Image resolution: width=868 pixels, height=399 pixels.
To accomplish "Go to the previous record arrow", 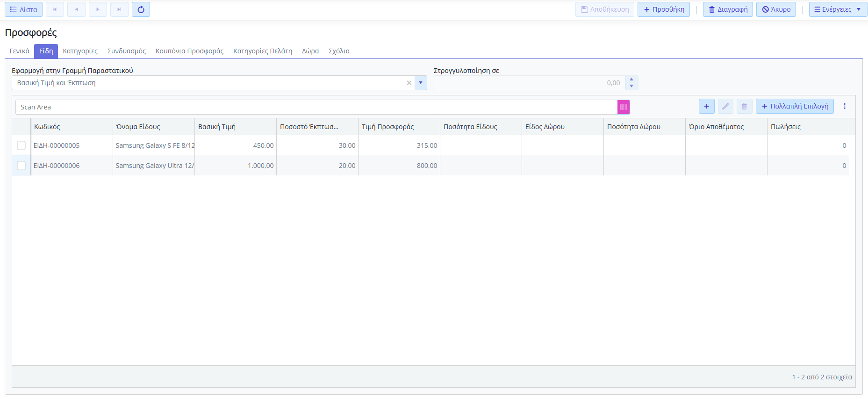I will tap(76, 9).
